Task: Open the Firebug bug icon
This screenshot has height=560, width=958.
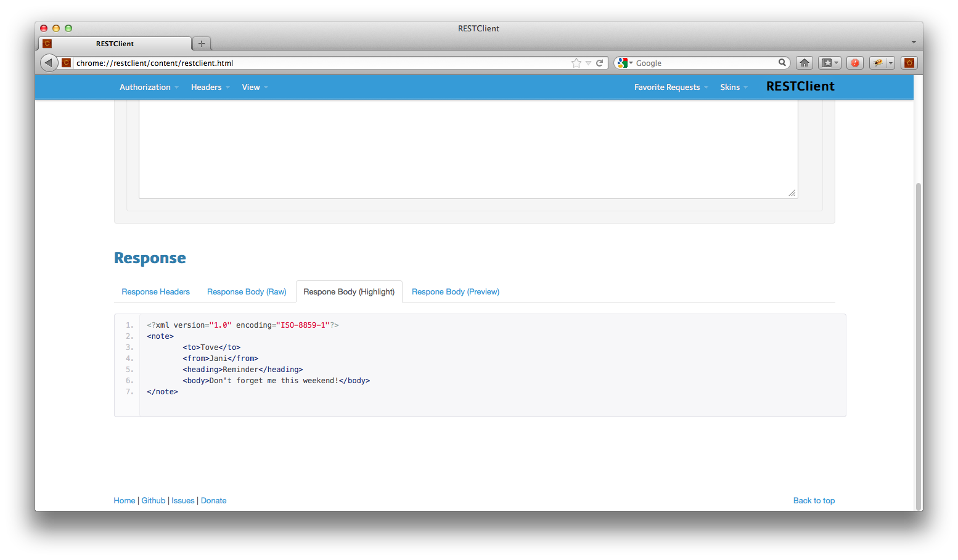Action: 878,63
